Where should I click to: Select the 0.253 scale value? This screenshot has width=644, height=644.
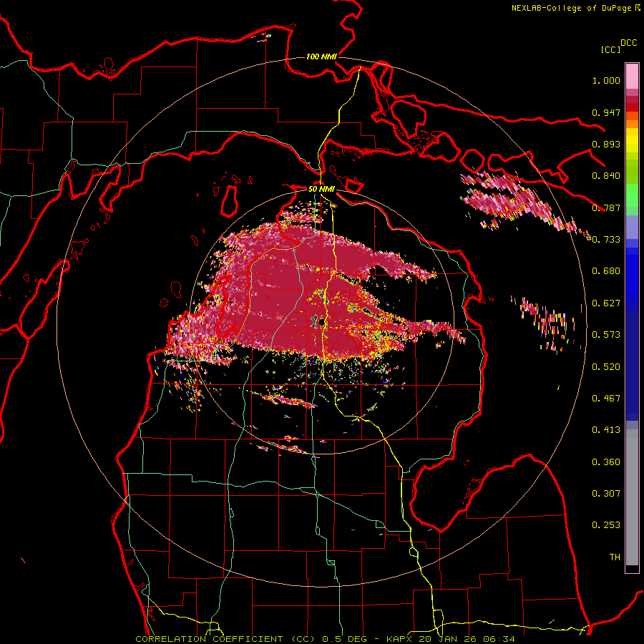pyautogui.click(x=606, y=525)
